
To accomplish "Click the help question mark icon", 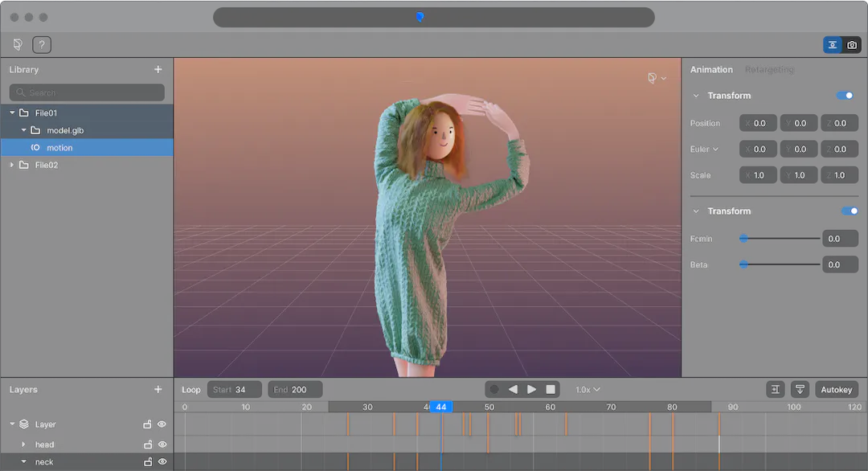I will [x=42, y=45].
